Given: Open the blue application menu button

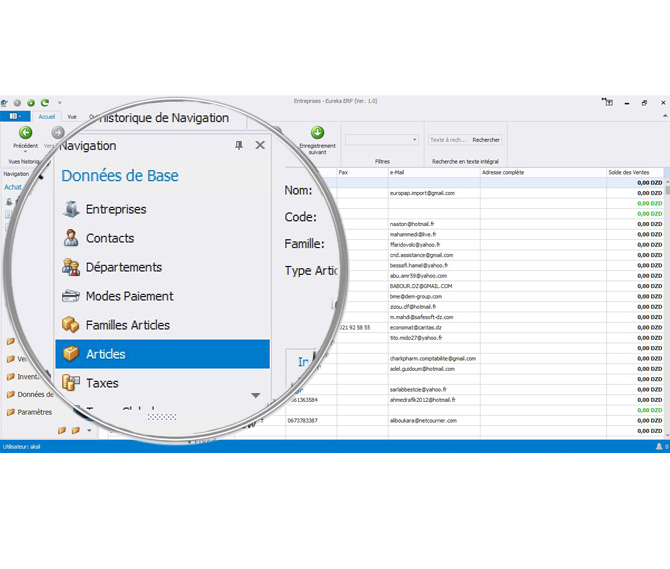Looking at the screenshot, I should point(15,116).
